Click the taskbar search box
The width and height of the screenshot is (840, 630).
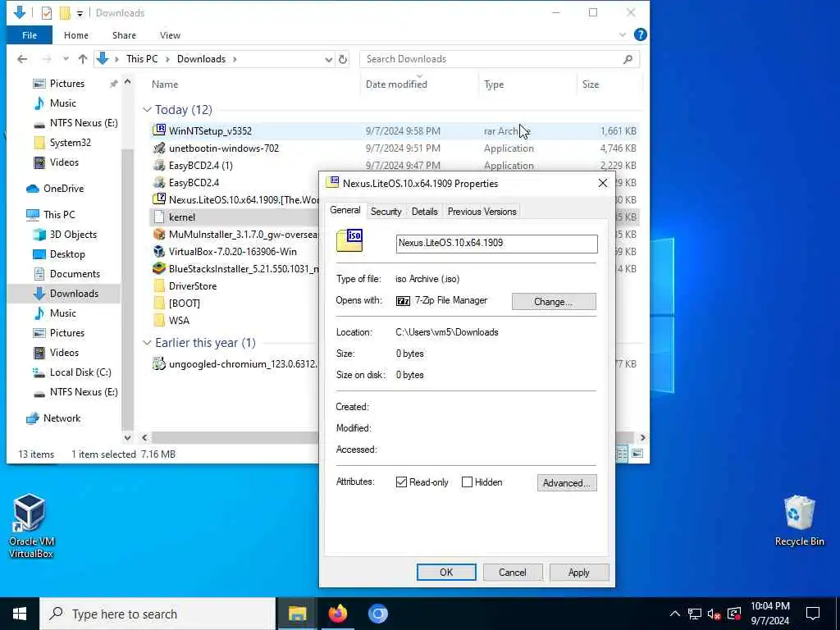pyautogui.click(x=157, y=614)
